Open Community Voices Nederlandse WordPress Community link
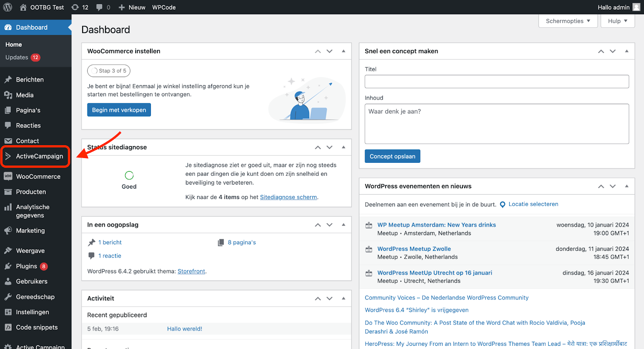644x349 pixels. coord(447,297)
